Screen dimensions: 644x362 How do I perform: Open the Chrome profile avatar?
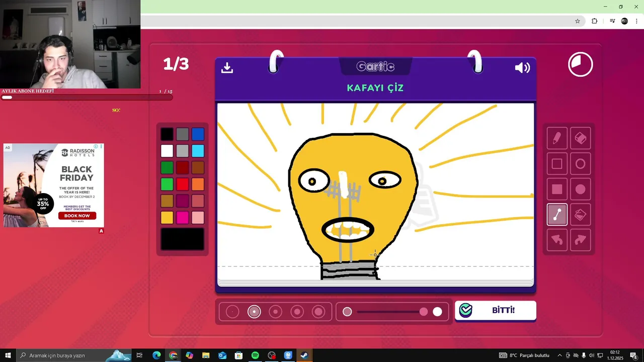(x=624, y=21)
